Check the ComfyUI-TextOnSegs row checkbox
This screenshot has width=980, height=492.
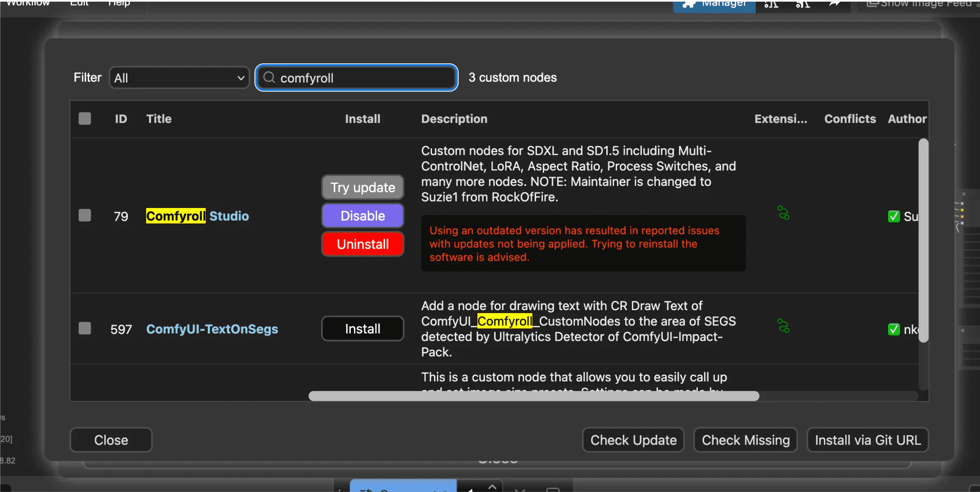(x=85, y=329)
